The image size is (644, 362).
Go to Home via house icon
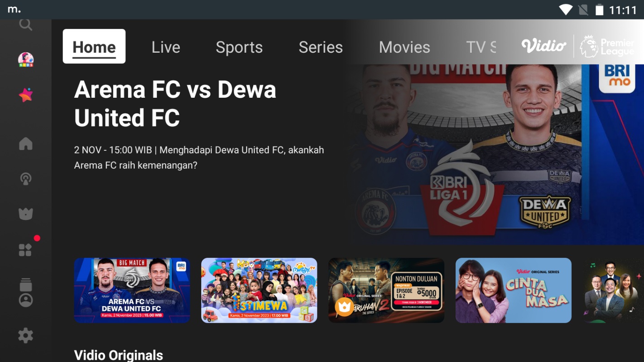[26, 143]
